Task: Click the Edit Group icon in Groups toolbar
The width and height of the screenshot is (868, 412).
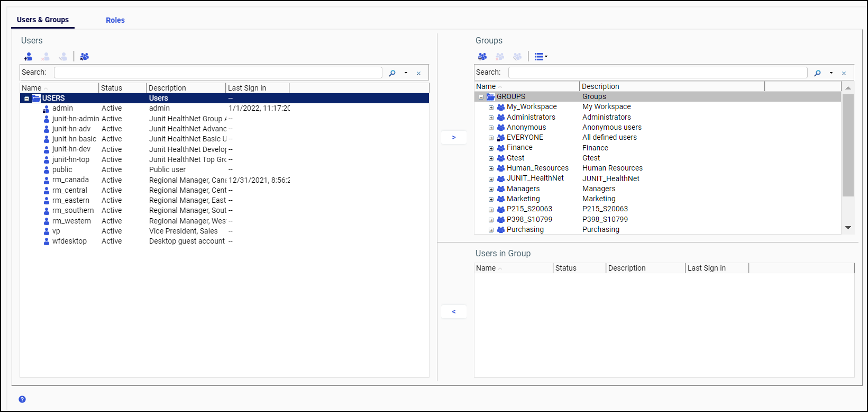Action: 517,56
